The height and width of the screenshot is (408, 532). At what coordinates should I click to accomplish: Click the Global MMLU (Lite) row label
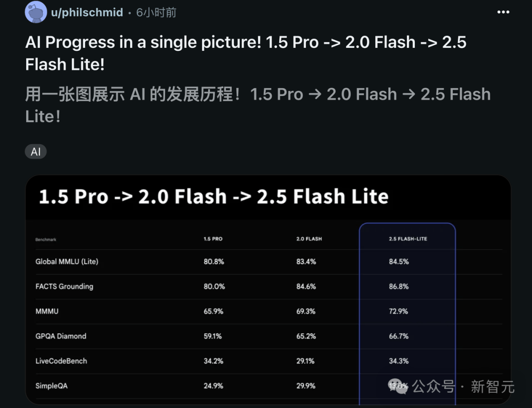67,262
